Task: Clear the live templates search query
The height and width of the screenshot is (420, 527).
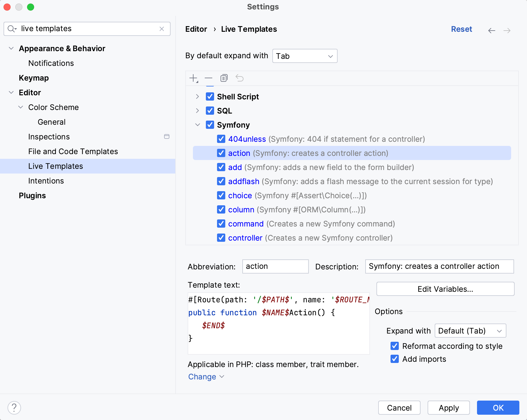Action: 161,29
